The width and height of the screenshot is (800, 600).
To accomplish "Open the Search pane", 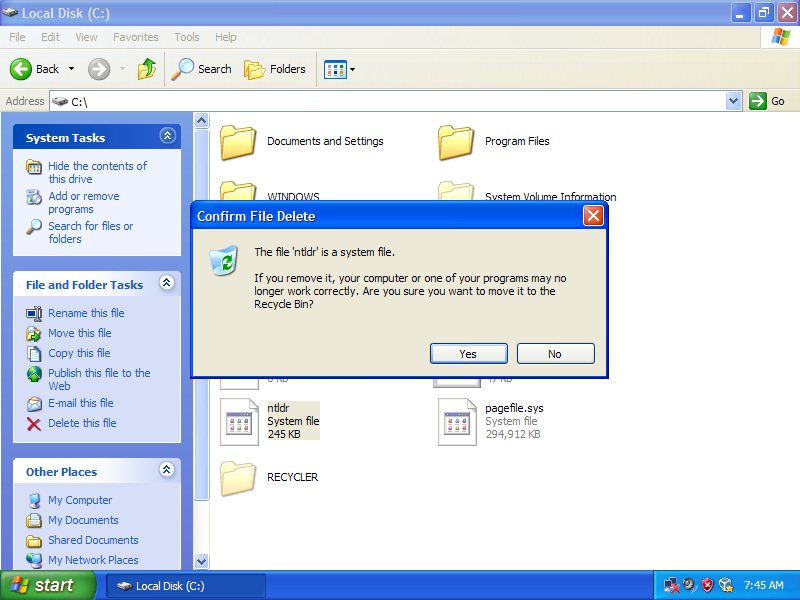I will pyautogui.click(x=201, y=69).
